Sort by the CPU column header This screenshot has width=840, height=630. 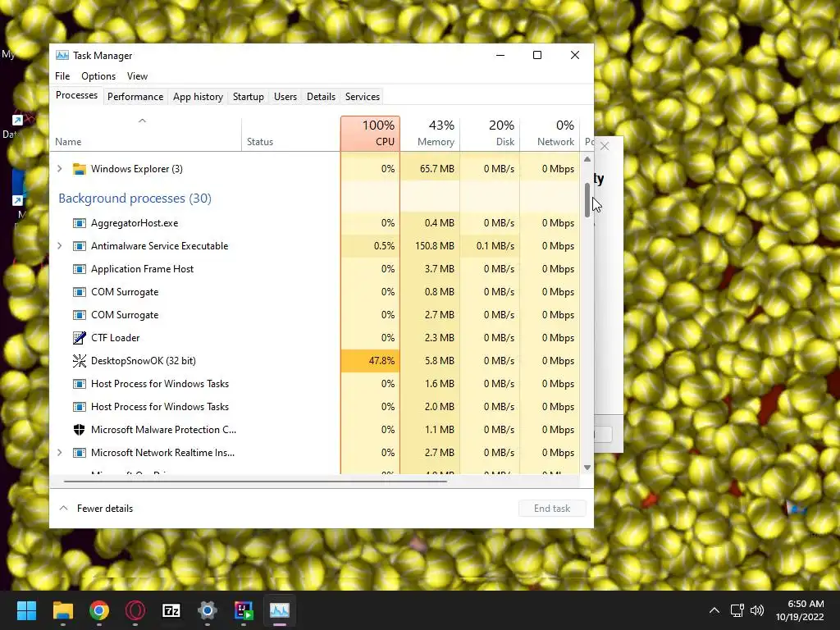pos(370,134)
